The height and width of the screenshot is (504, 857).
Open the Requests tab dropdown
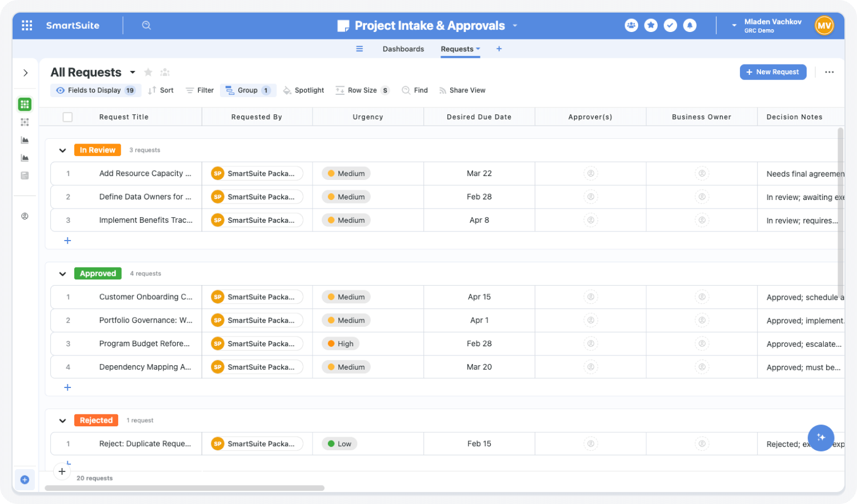(478, 49)
